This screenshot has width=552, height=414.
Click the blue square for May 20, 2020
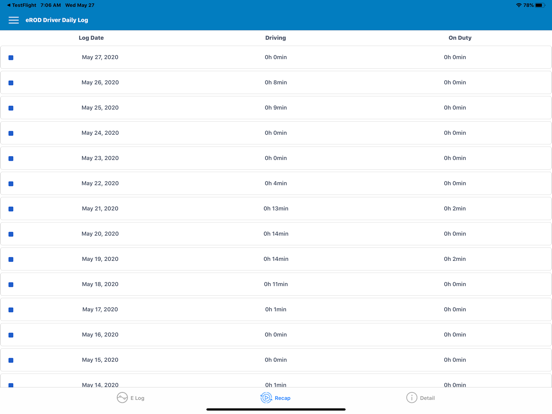11,234
